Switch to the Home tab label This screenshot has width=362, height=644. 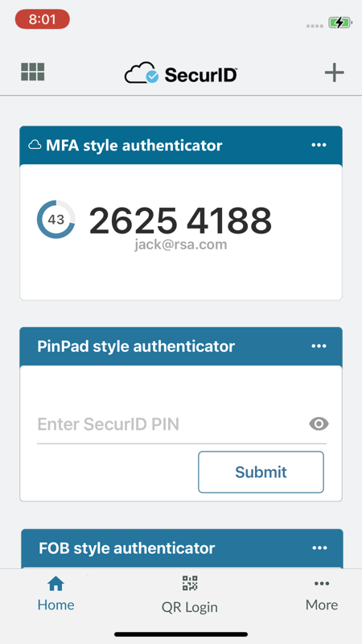[56, 605]
